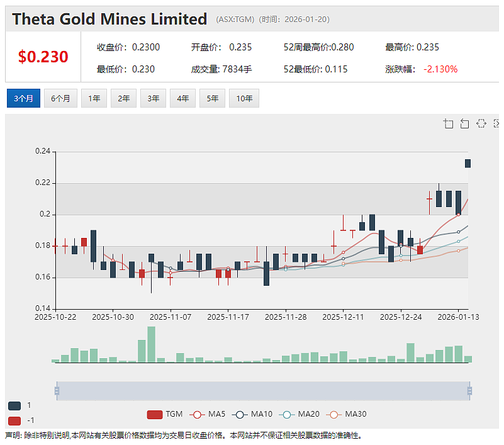Choose the 5年 time range

[x=212, y=98]
